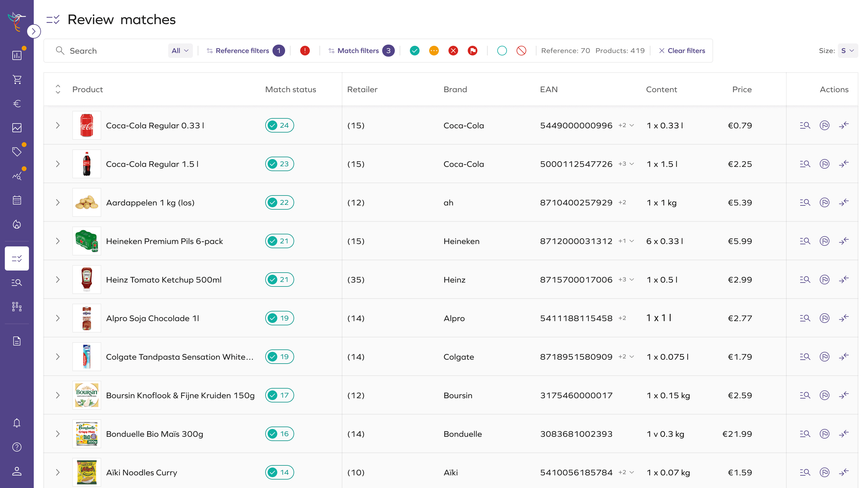Click flag action icon for Coca-Cola Regular 0.33 l
Screen dimensions: 868x488
point(824,125)
